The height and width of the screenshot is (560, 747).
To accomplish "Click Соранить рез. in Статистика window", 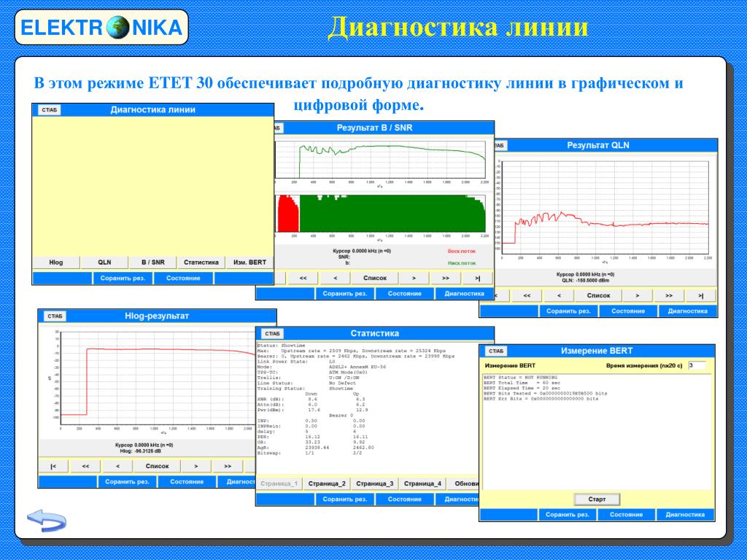I will [x=345, y=499].
